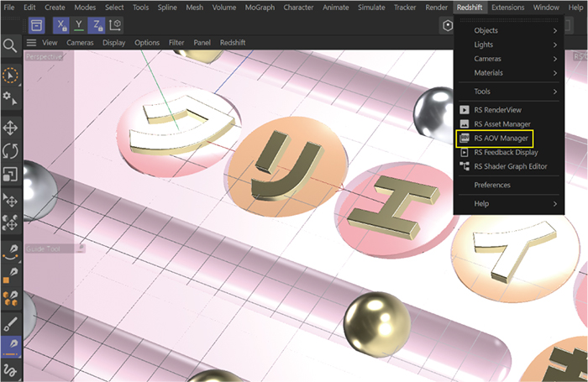The width and height of the screenshot is (588, 382).
Task: Select the Paint Brush tool
Action: pos(11,323)
